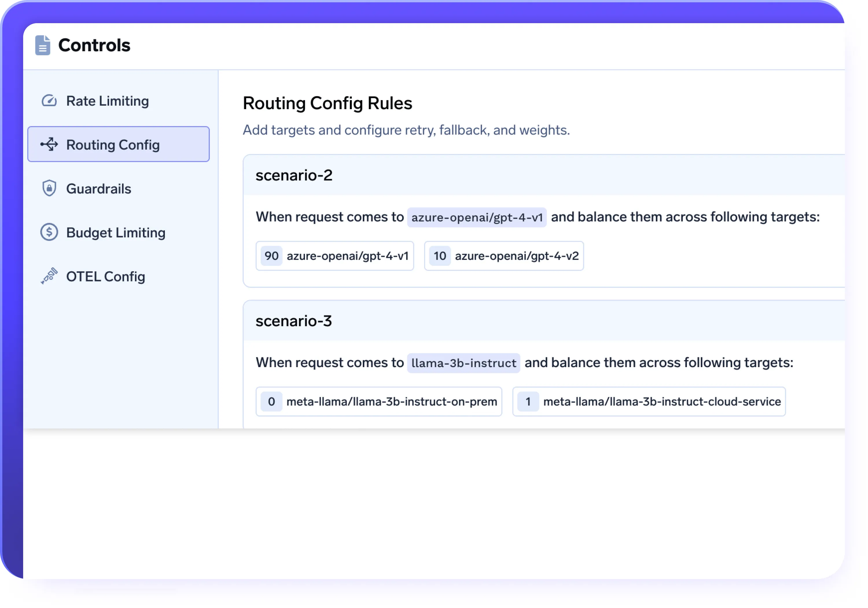Click the scenario-2 rule header
This screenshot has width=868, height=608.
[294, 175]
